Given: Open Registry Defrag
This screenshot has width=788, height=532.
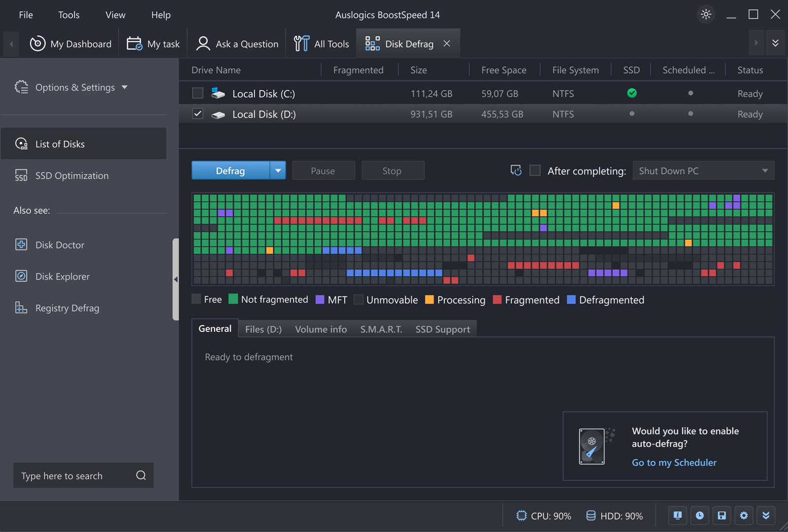Looking at the screenshot, I should coord(66,308).
